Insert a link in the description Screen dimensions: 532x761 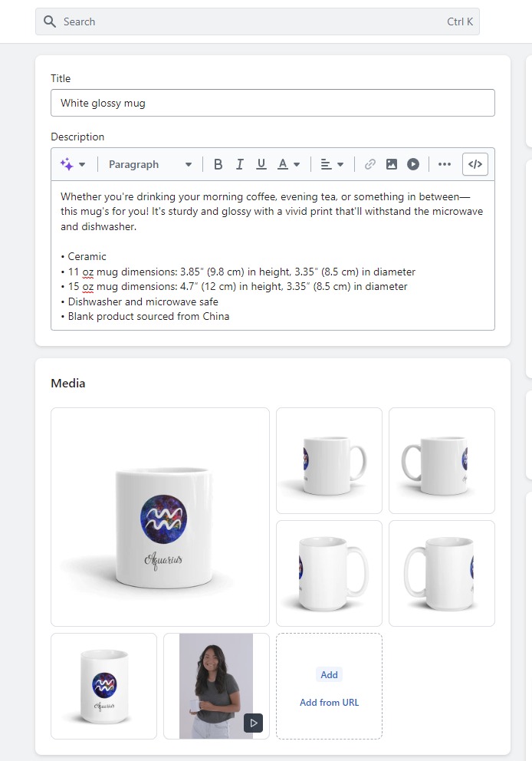pos(370,164)
